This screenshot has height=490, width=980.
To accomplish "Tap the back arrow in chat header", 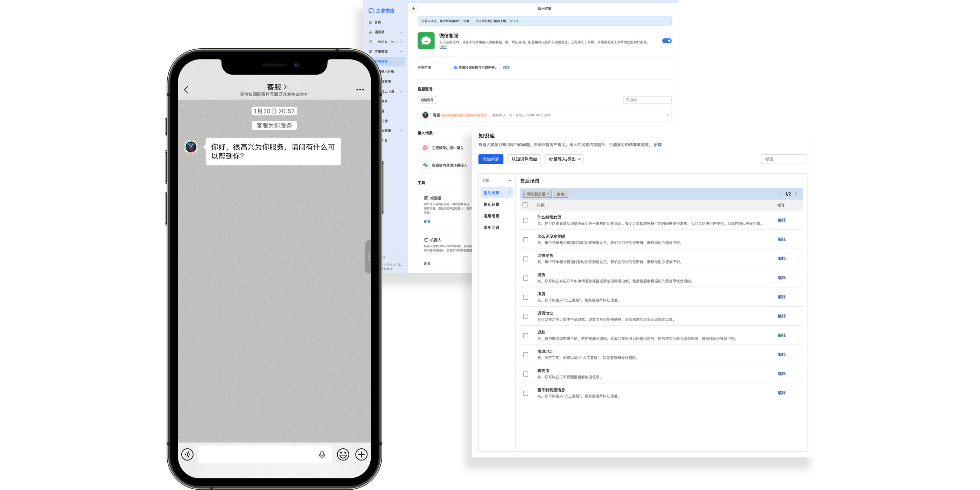I will (186, 90).
